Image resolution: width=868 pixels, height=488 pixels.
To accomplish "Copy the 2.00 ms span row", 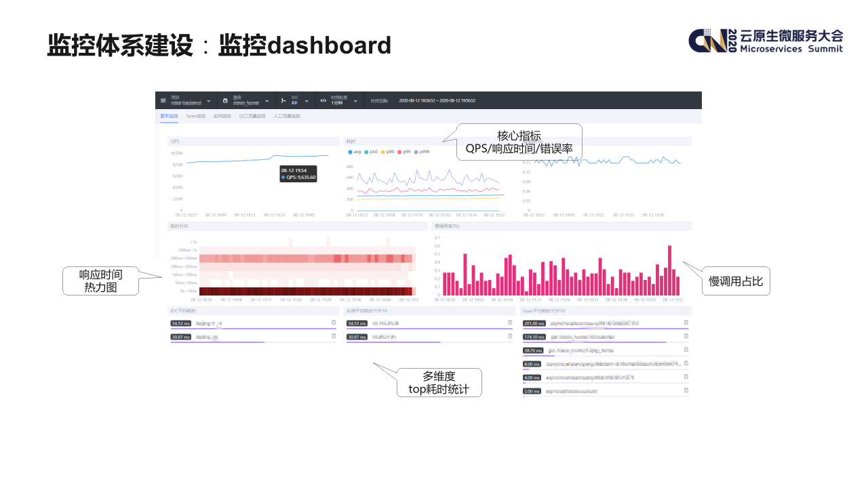I will tap(686, 390).
